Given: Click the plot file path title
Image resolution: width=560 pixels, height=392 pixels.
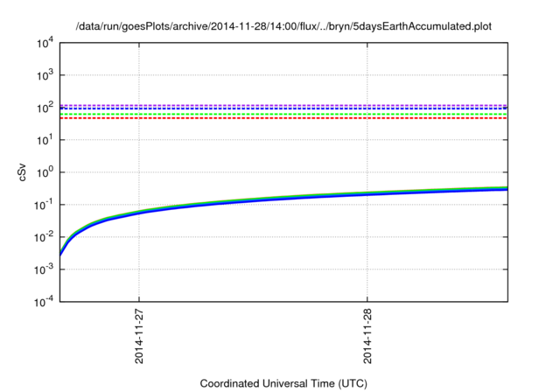Looking at the screenshot, I should [x=283, y=26].
